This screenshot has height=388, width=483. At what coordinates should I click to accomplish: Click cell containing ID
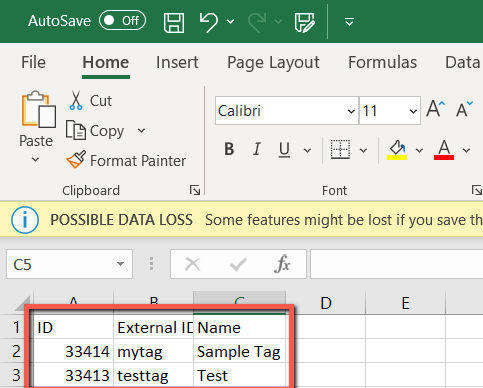click(73, 327)
